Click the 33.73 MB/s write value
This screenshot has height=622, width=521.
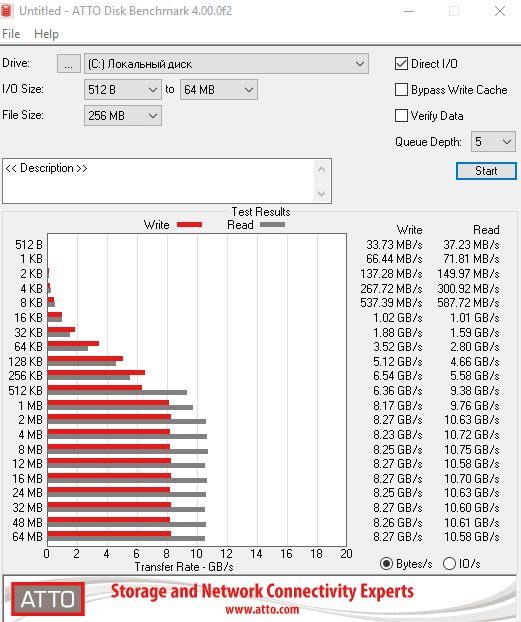click(x=394, y=244)
